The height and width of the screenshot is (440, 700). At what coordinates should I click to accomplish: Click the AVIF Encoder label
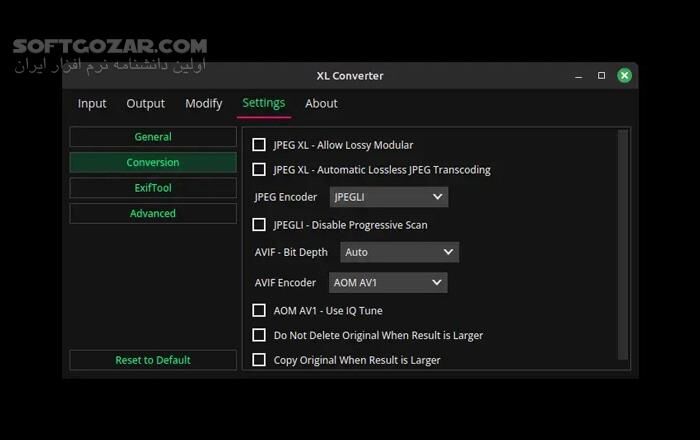click(285, 282)
